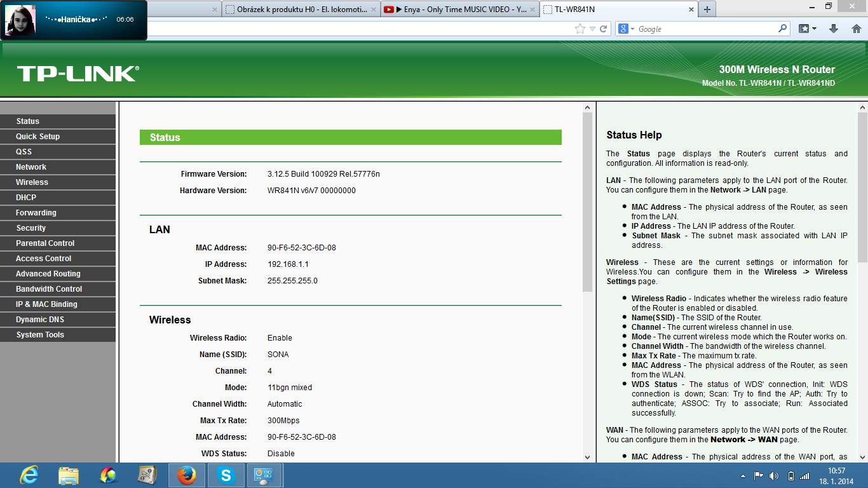Open the Security menu item
Image resolution: width=868 pixels, height=488 pixels.
58,228
